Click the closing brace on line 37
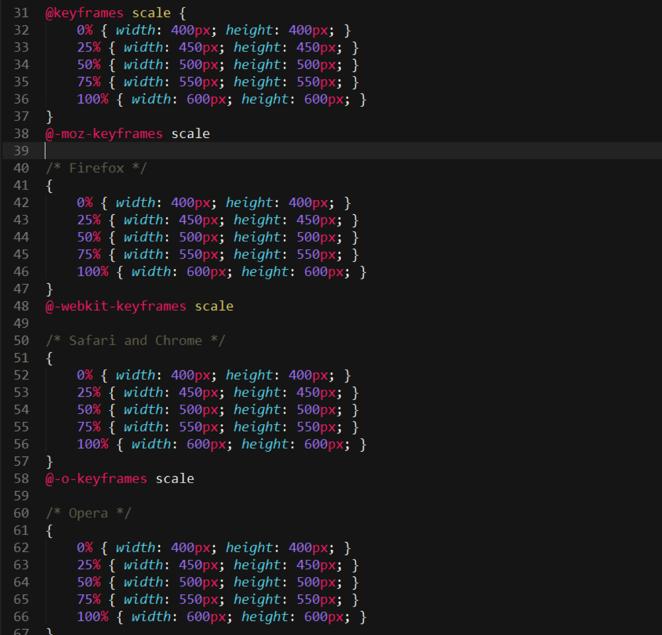This screenshot has height=635, width=662. coord(49,117)
